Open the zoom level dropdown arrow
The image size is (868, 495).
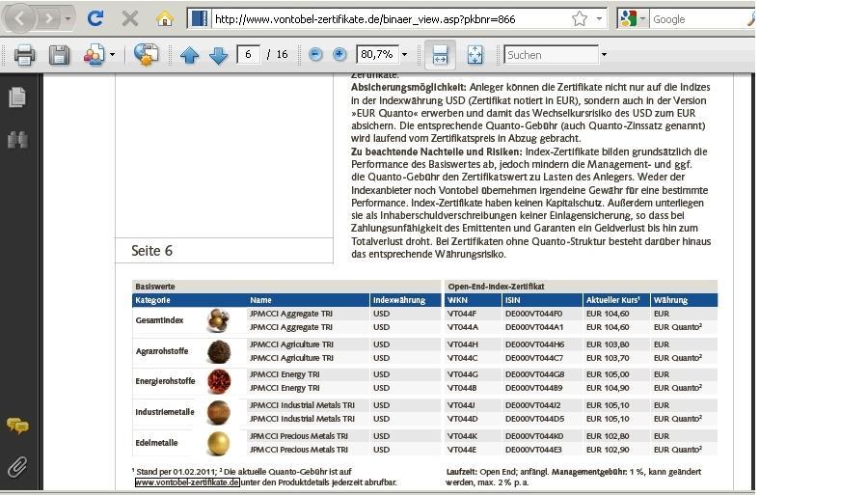(x=404, y=55)
